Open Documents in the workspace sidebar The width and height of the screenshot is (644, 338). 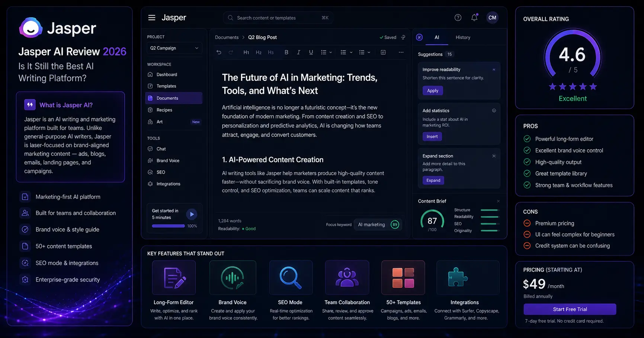pos(174,98)
